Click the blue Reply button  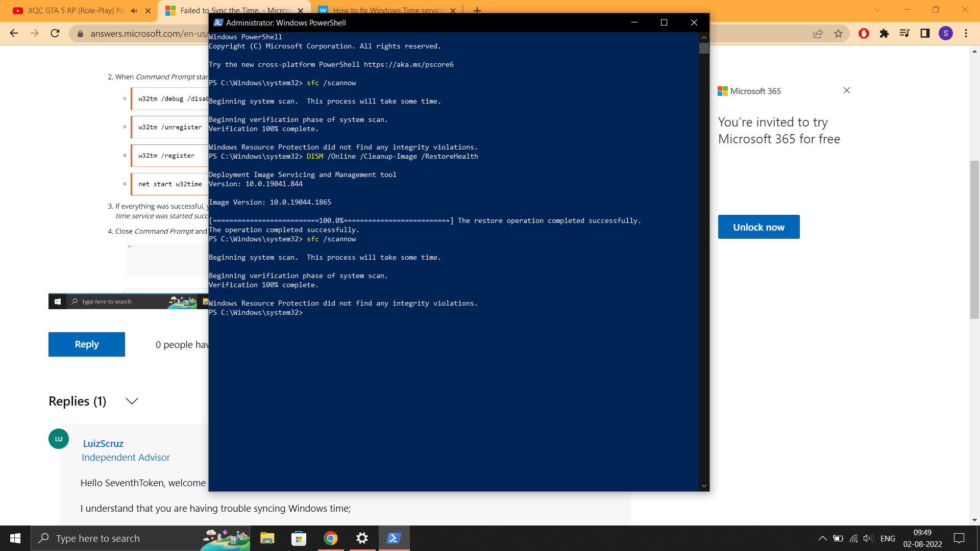(87, 344)
